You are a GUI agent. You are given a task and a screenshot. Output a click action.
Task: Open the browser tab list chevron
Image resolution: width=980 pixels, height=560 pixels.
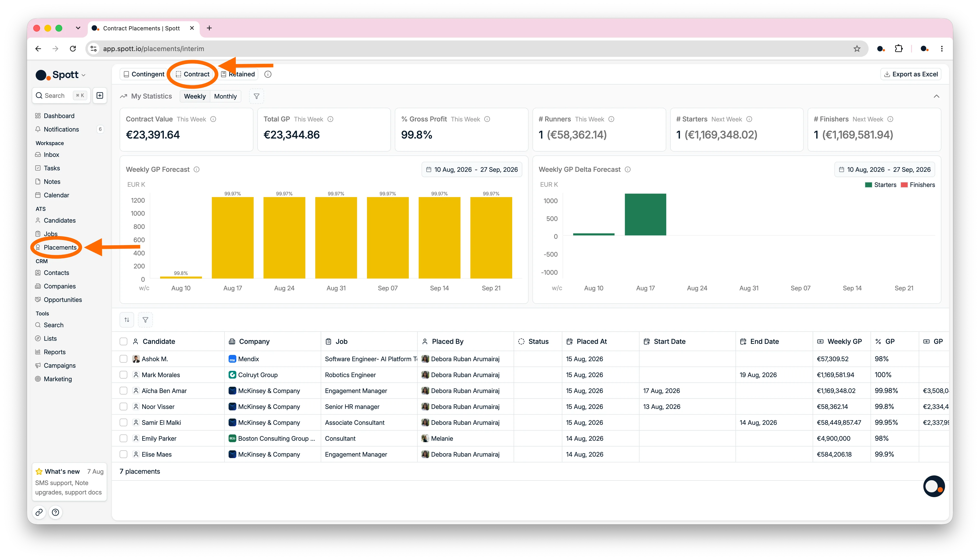pyautogui.click(x=78, y=28)
